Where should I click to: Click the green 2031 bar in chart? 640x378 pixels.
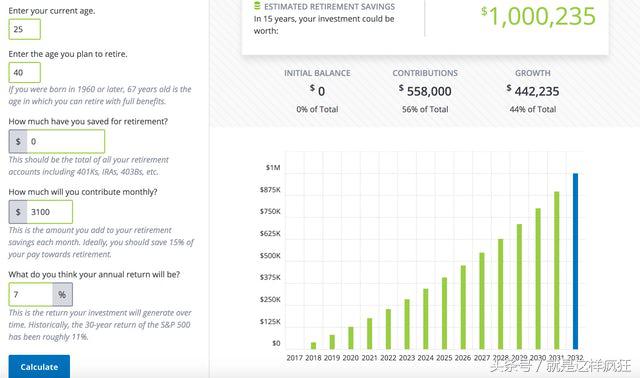[557, 270]
